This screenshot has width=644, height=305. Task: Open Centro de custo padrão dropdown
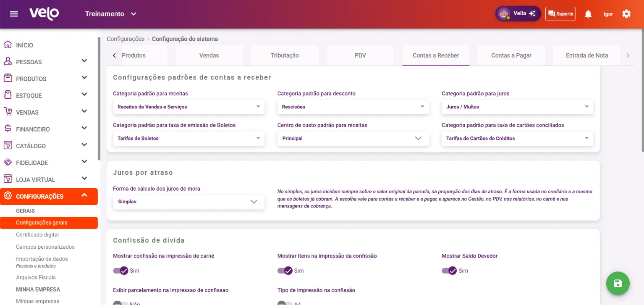tap(353, 138)
